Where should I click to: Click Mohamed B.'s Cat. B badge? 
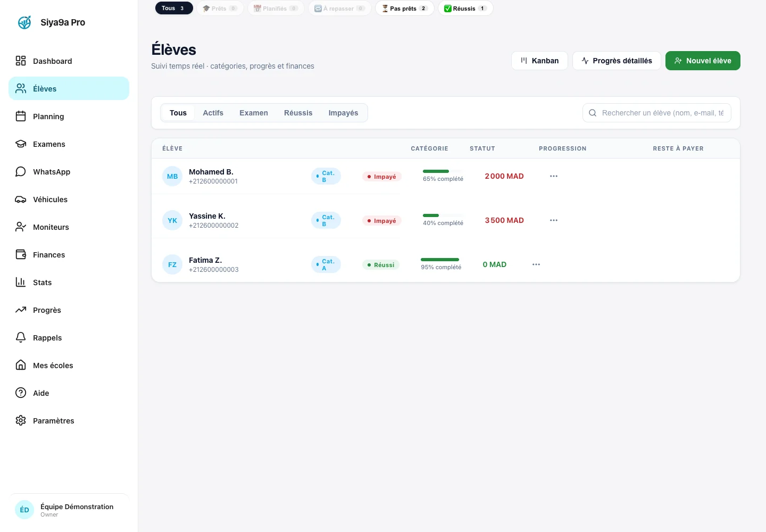326,176
